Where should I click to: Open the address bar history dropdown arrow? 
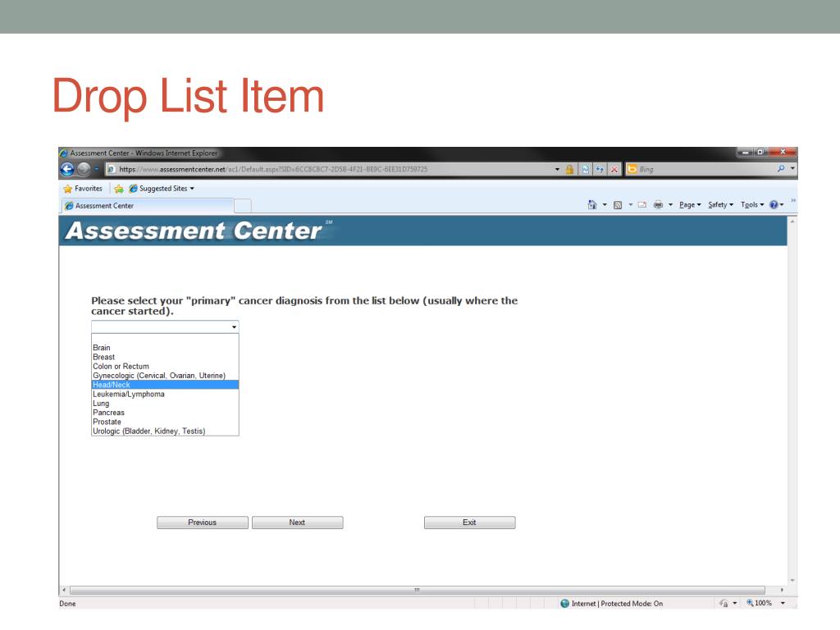[557, 169]
